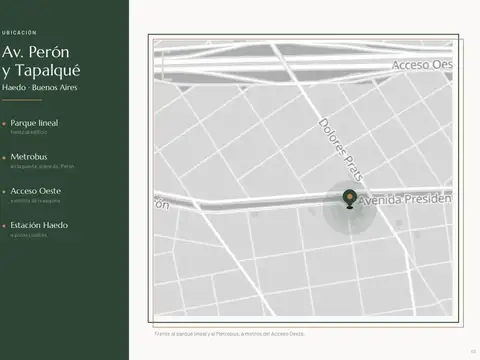The image size is (480, 360).
Task: Click the bullet dot beside 'Estación Haedo'
Action: point(4,226)
